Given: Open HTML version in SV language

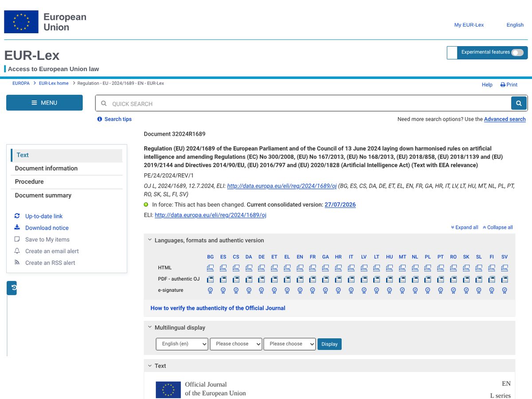Looking at the screenshot, I should [505, 268].
